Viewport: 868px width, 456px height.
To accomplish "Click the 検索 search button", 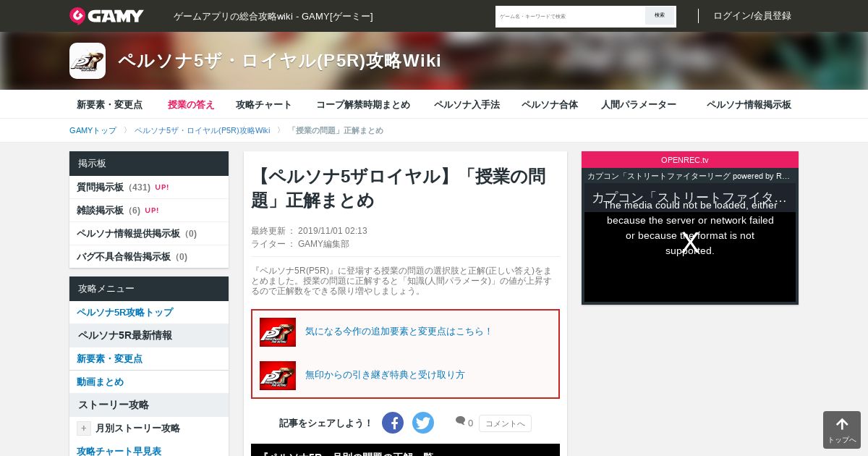I will [x=660, y=16].
